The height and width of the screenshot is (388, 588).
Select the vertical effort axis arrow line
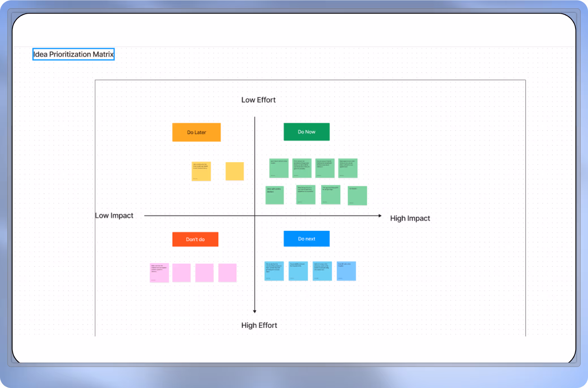pyautogui.click(x=255, y=215)
